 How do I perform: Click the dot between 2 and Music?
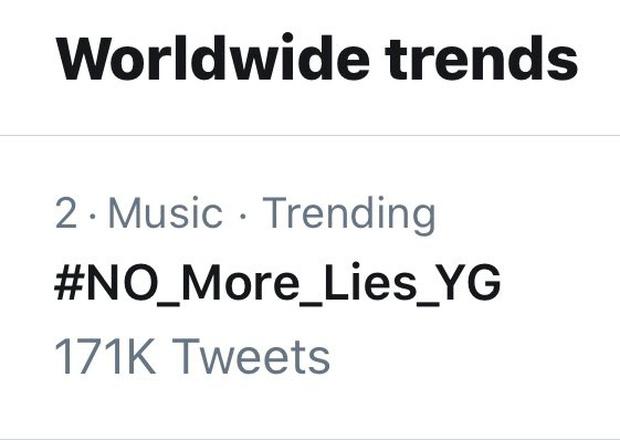pos(91,214)
